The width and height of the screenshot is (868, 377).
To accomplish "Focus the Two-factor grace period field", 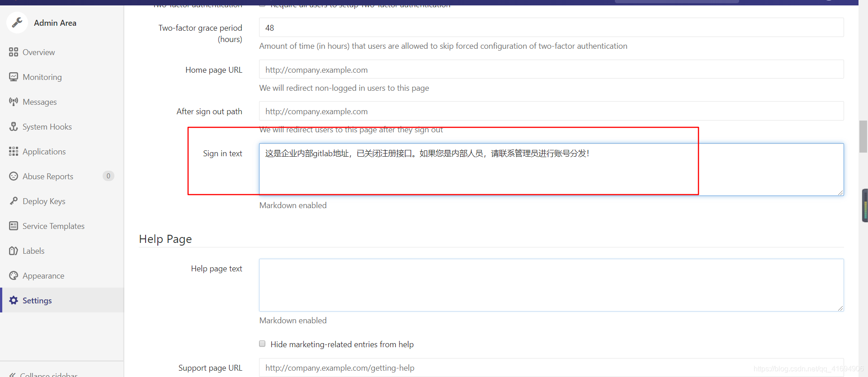I will pyautogui.click(x=551, y=28).
